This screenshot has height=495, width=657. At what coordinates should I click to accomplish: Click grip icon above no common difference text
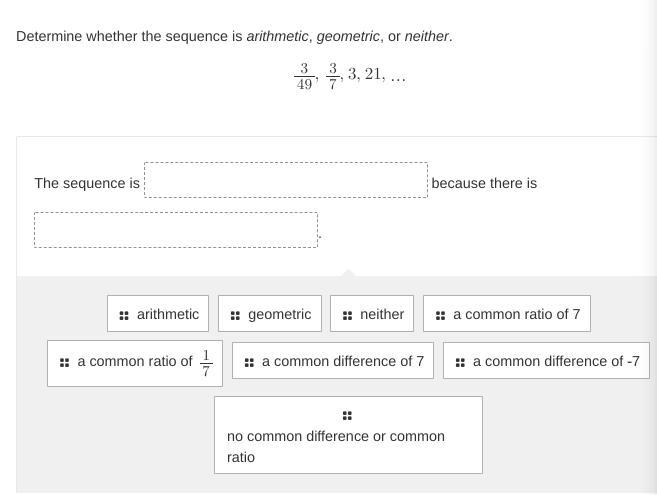pyautogui.click(x=347, y=415)
